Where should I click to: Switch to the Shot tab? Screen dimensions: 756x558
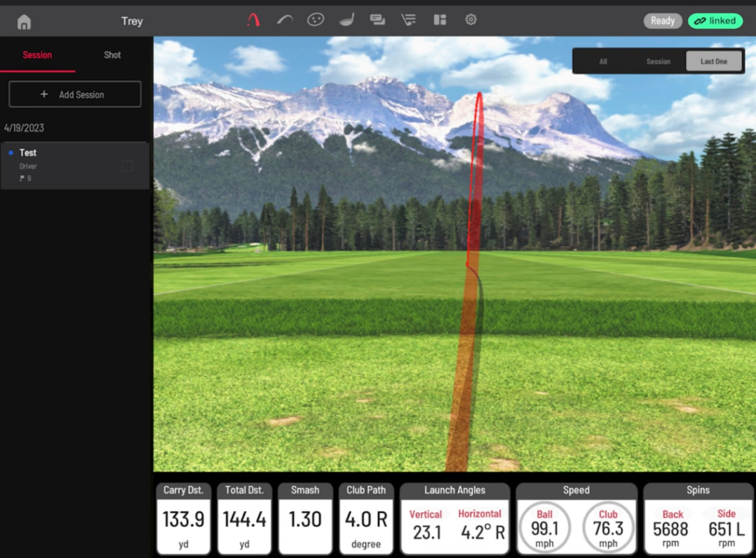click(112, 55)
